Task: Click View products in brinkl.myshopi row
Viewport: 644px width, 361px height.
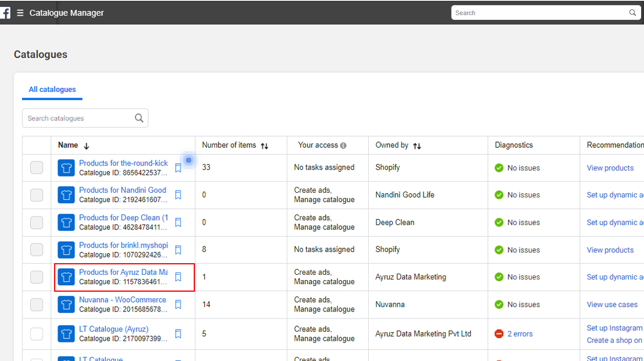Action: tap(610, 250)
